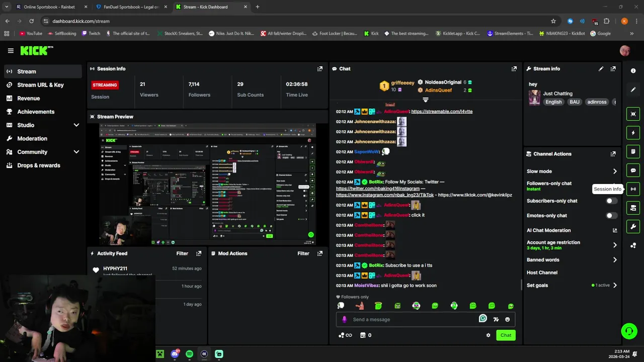Click the Kick logo
This screenshot has width=644, height=362.
click(x=36, y=51)
